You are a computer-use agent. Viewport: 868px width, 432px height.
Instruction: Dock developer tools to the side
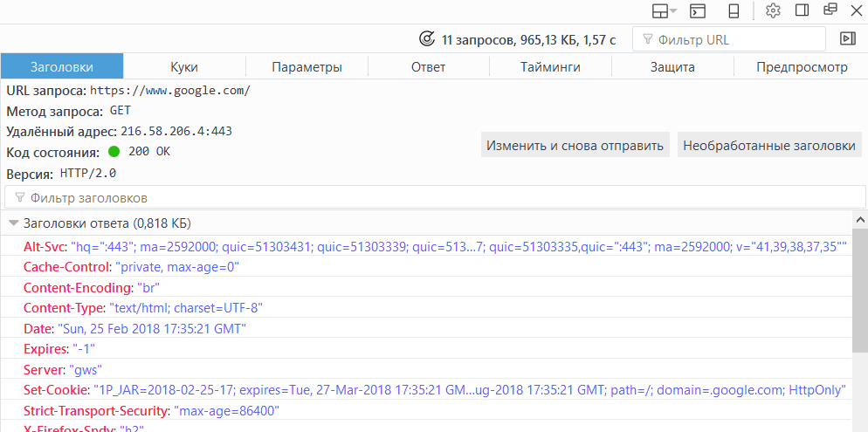pos(802,11)
